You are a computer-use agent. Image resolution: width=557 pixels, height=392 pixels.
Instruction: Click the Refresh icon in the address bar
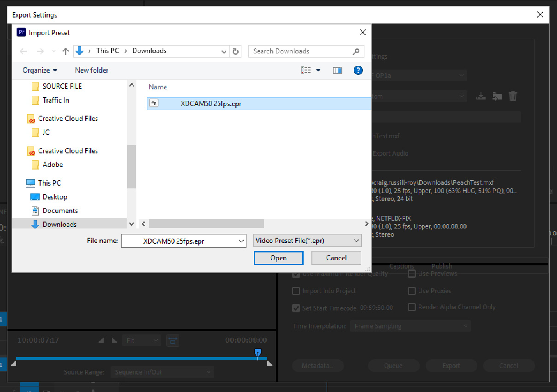tap(235, 51)
